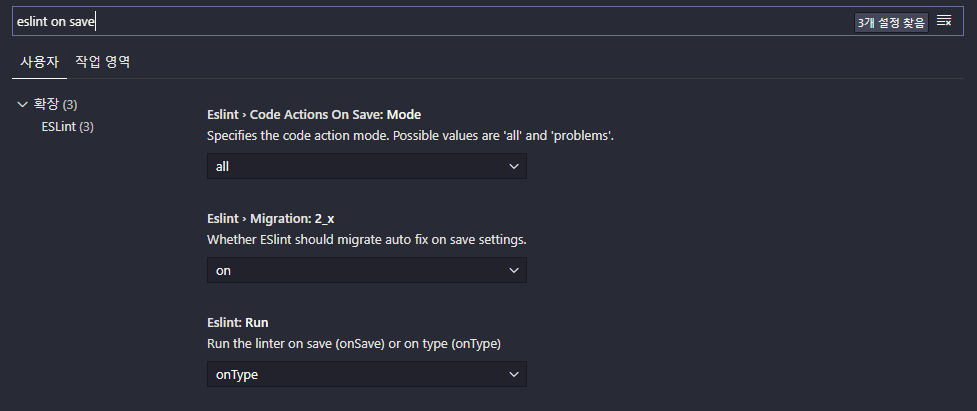Click the chevron arrow on the "on" dropdown
The height and width of the screenshot is (411, 977).
point(513,270)
